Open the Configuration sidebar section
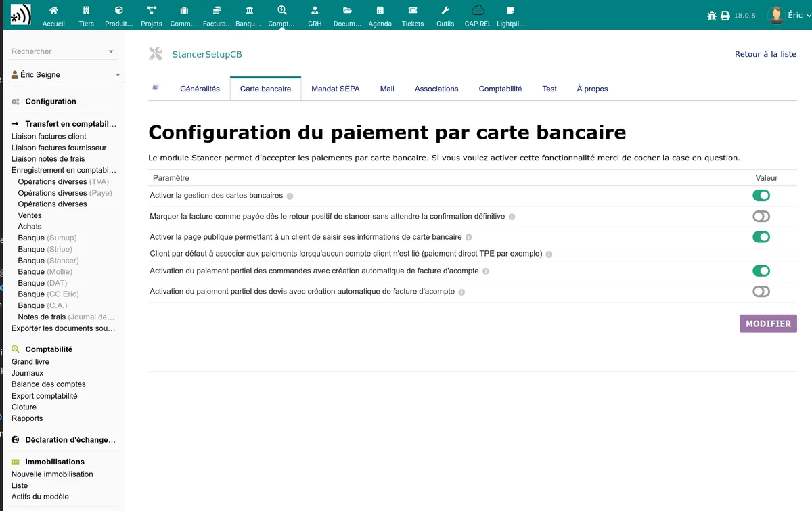 pyautogui.click(x=51, y=102)
